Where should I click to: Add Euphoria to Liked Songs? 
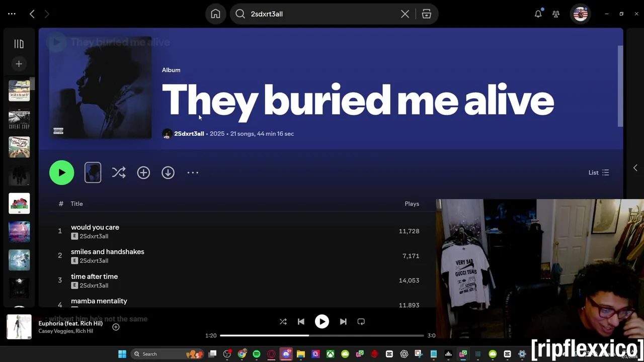pos(116,327)
